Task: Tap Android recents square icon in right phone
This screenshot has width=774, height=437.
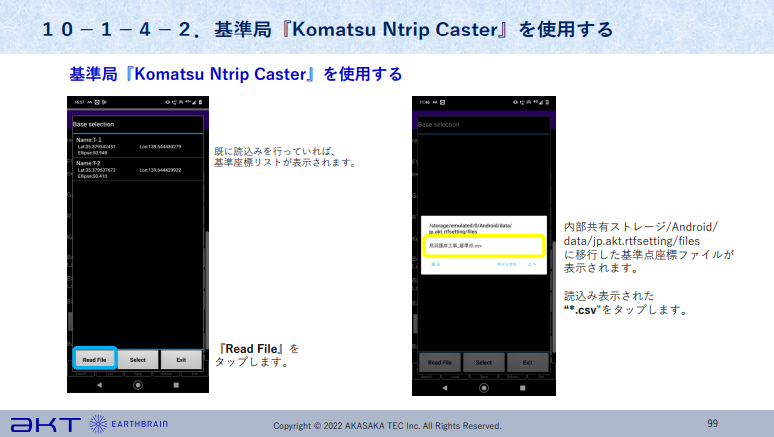Action: (x=522, y=388)
